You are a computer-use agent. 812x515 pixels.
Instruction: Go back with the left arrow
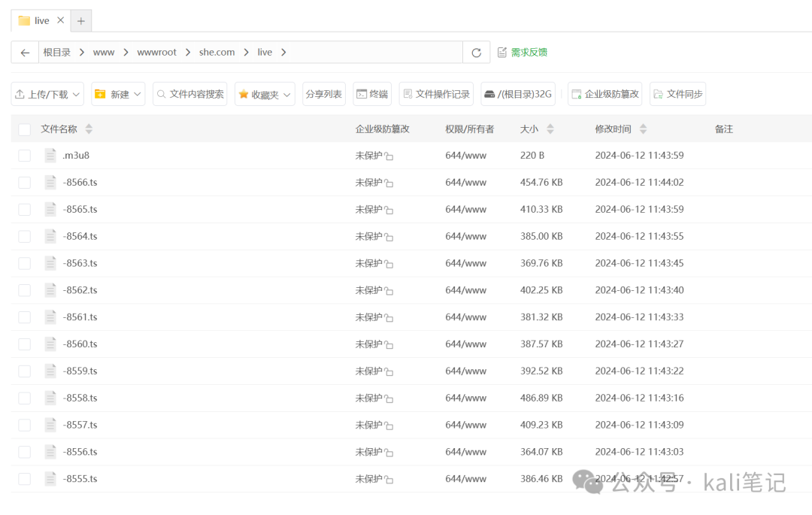coord(25,52)
